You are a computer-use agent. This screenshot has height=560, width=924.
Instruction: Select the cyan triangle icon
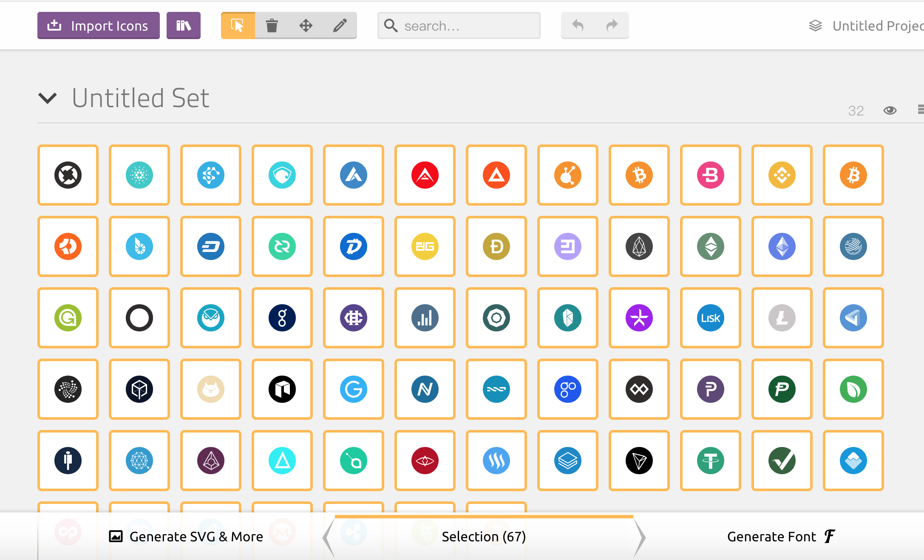point(282,461)
